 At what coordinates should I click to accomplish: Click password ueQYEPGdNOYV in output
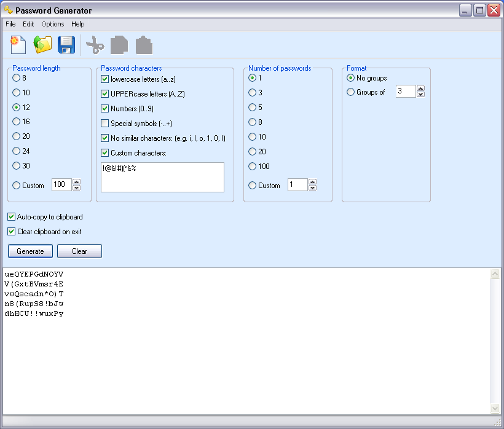[34, 274]
